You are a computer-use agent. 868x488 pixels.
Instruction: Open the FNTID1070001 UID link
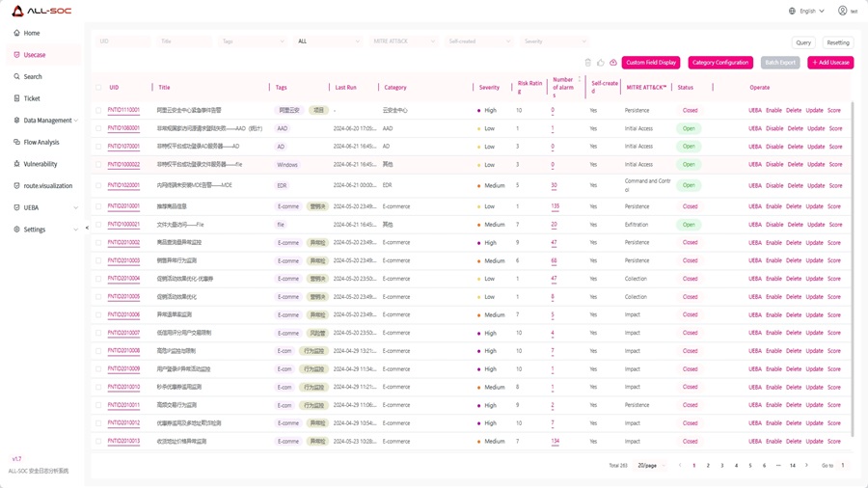tap(123, 147)
